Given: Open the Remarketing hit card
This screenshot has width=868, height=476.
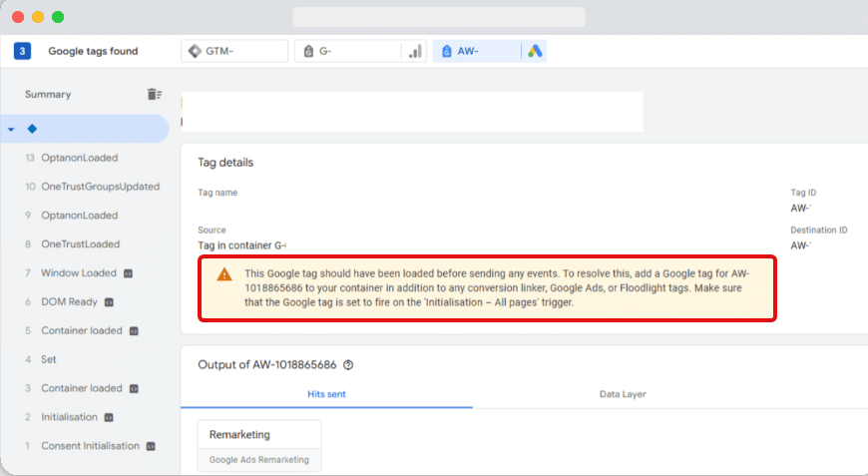Looking at the screenshot, I should coord(259,445).
